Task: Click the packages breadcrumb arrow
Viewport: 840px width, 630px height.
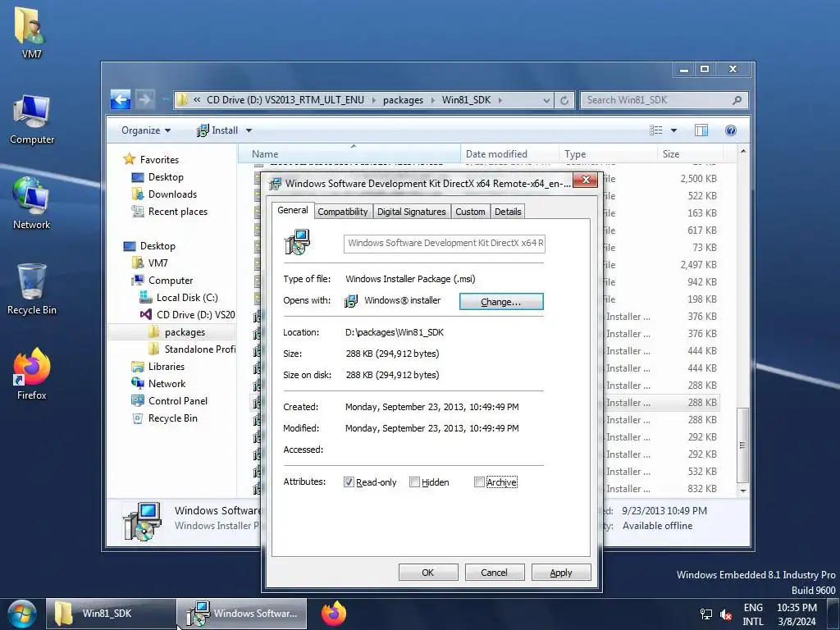Action: 433,100
